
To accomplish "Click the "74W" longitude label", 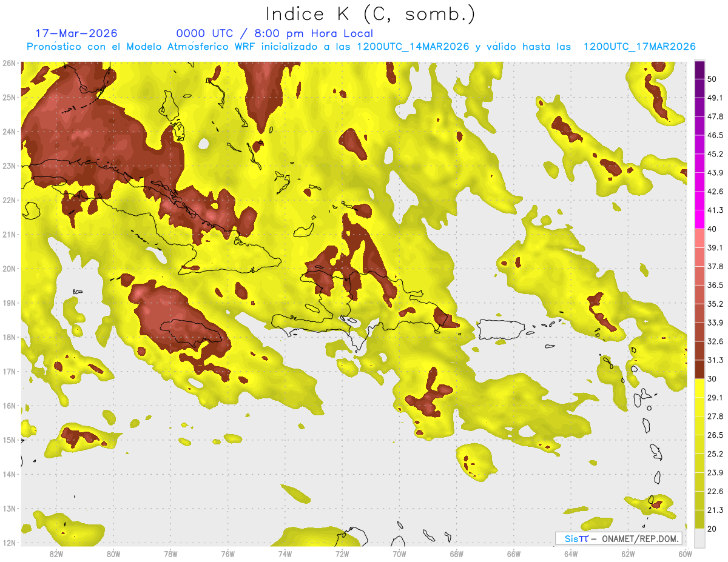I will [285, 554].
